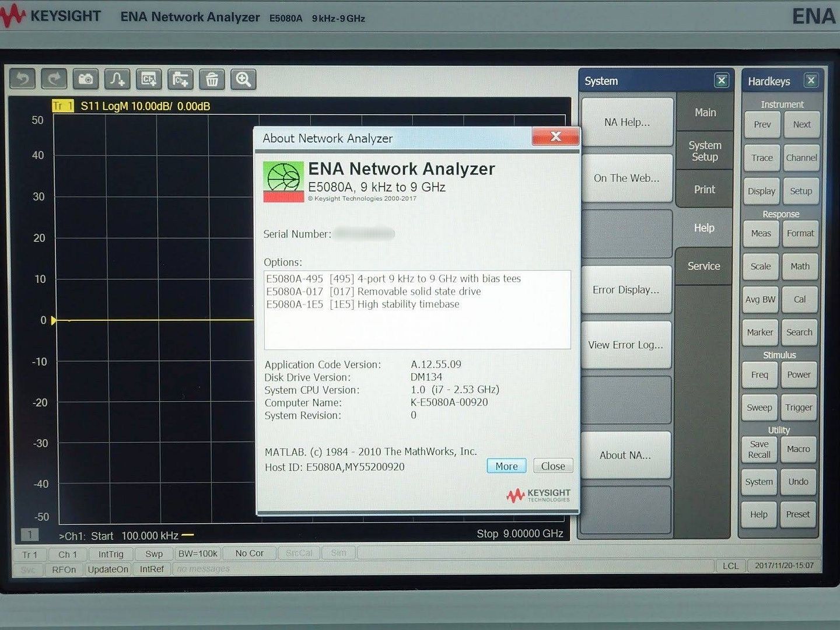Click the Prev instrument hardkey
This screenshot has height=630, width=840.
click(x=762, y=124)
